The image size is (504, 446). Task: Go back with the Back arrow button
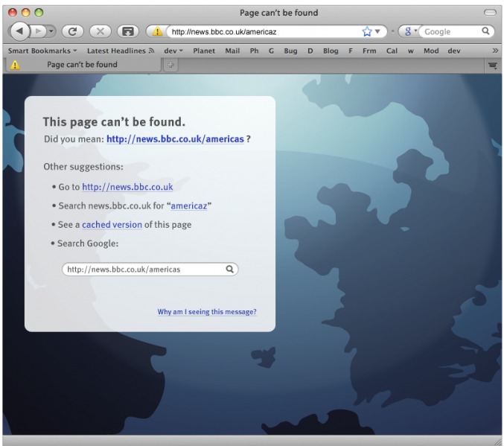point(20,31)
